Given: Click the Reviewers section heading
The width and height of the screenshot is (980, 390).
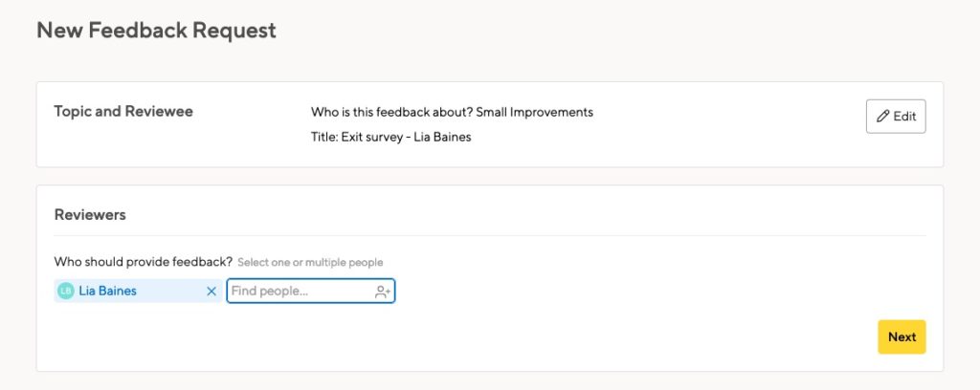Looking at the screenshot, I should (90, 215).
